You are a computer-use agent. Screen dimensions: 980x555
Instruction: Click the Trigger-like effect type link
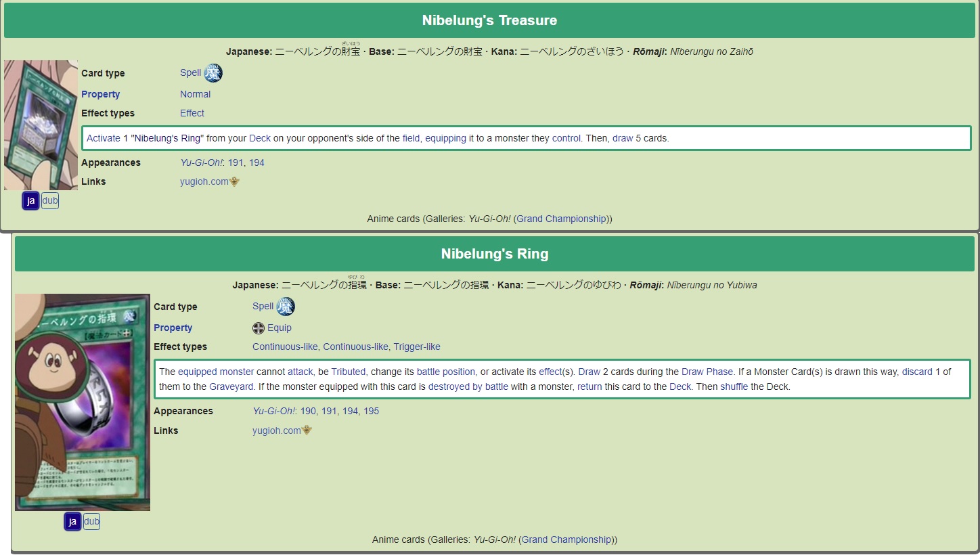coord(417,347)
